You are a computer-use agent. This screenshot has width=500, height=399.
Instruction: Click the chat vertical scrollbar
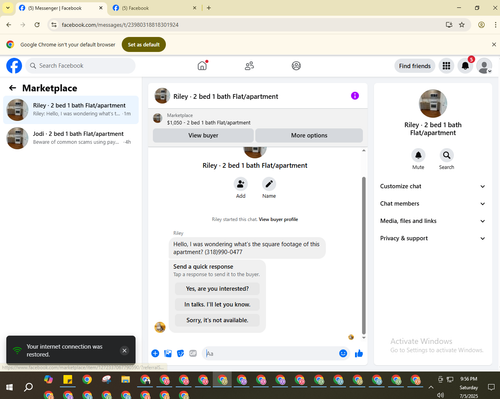pyautogui.click(x=364, y=255)
